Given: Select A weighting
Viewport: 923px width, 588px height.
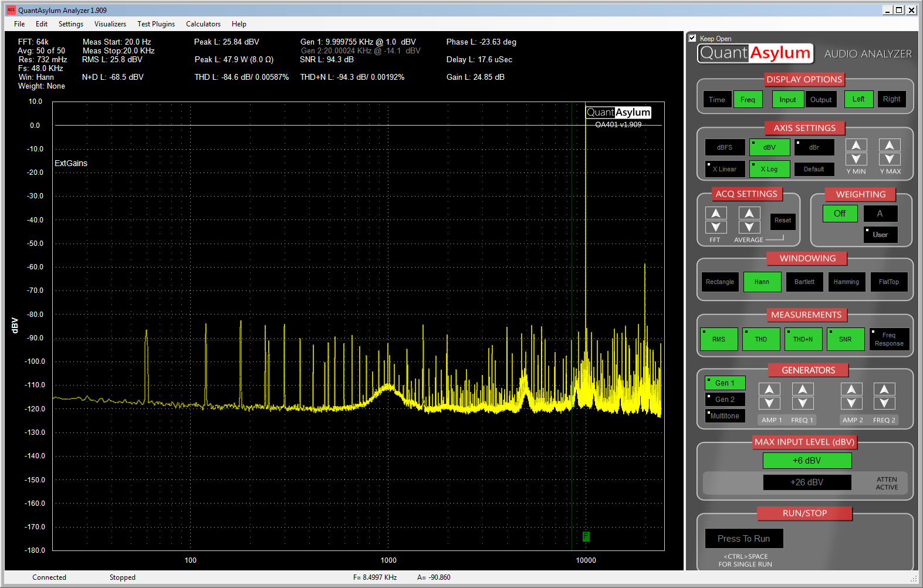Looking at the screenshot, I should 880,214.
